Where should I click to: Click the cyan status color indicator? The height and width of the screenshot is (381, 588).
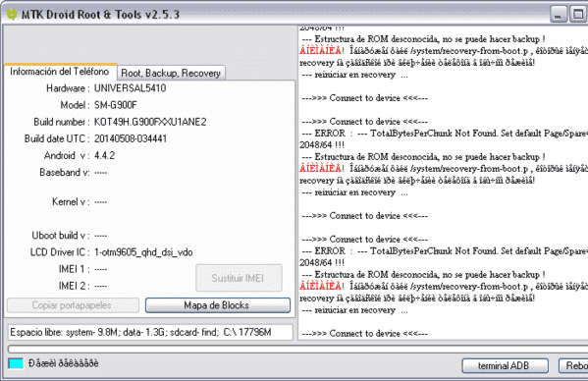[16, 363]
